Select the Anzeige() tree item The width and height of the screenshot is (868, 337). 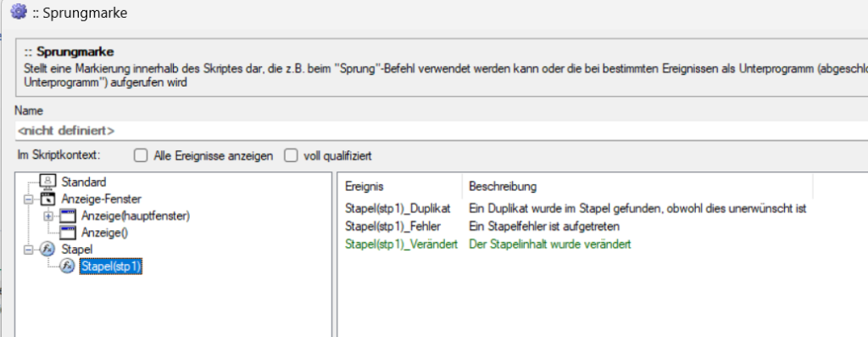click(104, 233)
